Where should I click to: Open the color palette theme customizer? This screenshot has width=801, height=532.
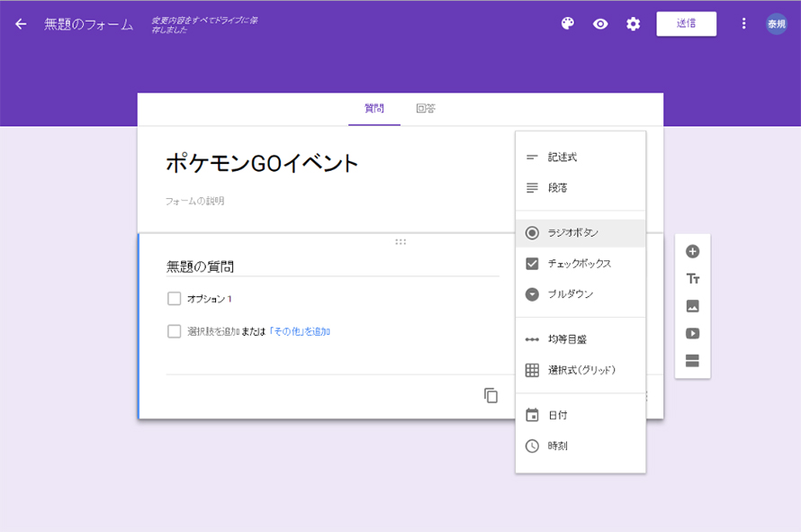pos(568,23)
